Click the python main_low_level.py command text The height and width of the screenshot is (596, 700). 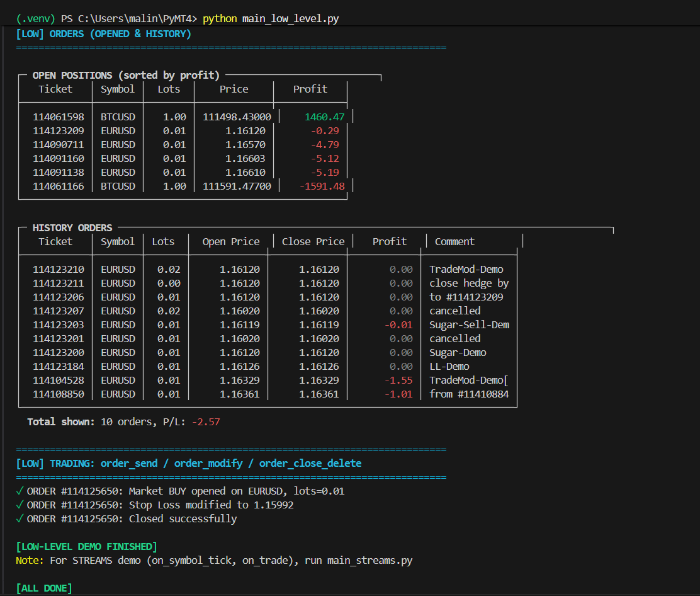271,19
